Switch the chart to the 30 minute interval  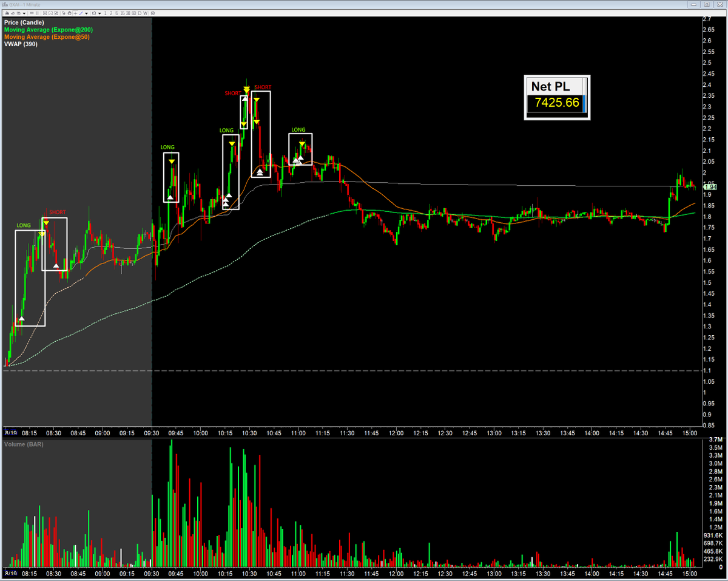(x=128, y=13)
